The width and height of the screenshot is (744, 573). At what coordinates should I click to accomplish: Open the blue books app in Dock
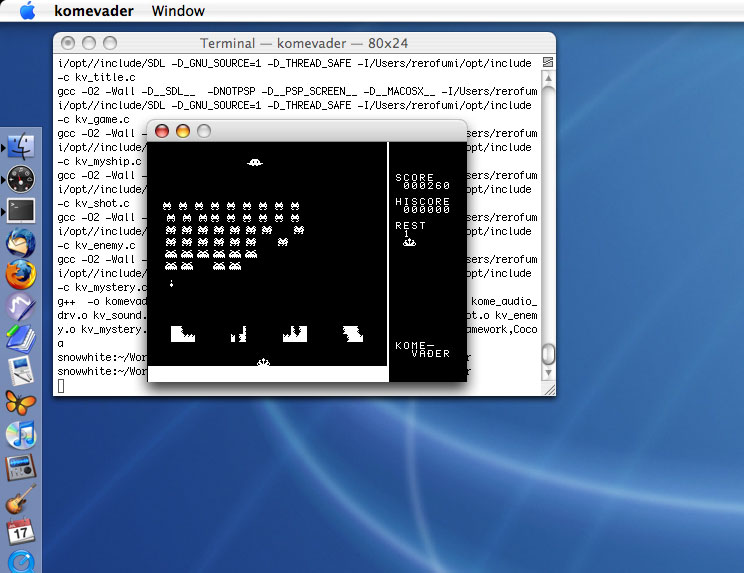click(21, 339)
